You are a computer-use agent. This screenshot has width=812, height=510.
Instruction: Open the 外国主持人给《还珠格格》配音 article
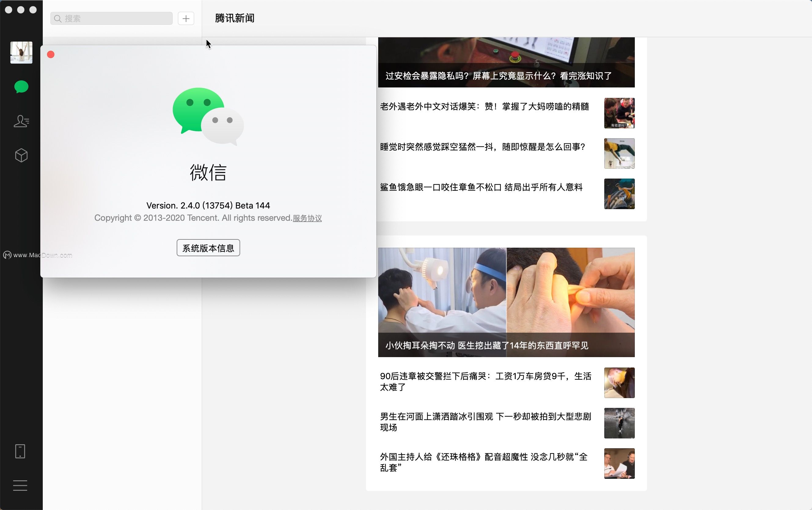(x=484, y=462)
